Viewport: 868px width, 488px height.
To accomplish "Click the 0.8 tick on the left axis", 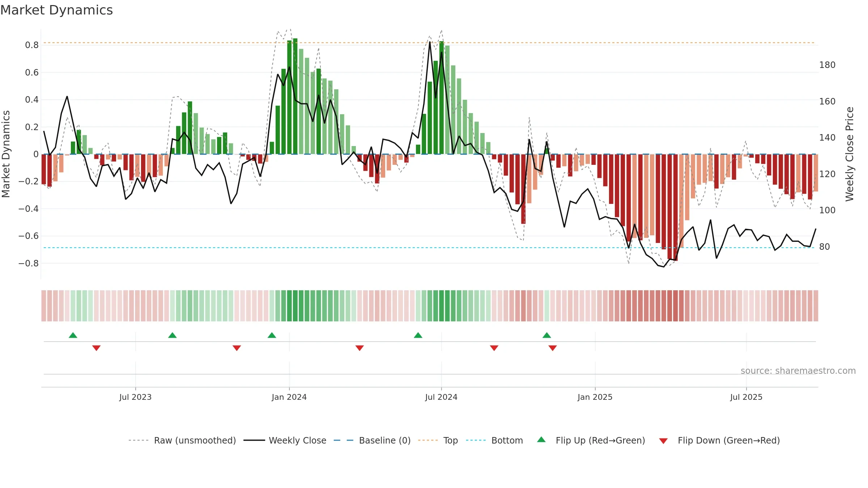I will 32,45.
